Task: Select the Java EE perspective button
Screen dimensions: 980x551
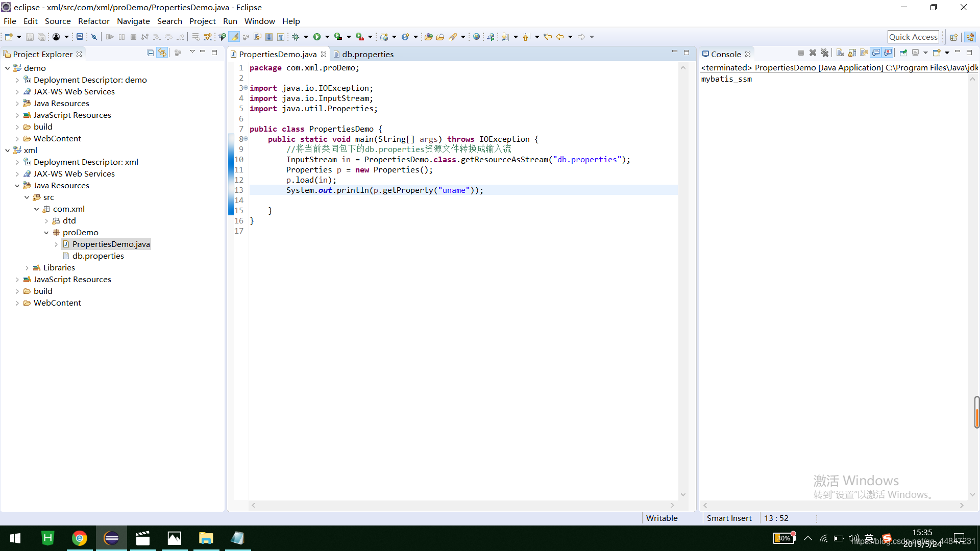Action: 970,37
